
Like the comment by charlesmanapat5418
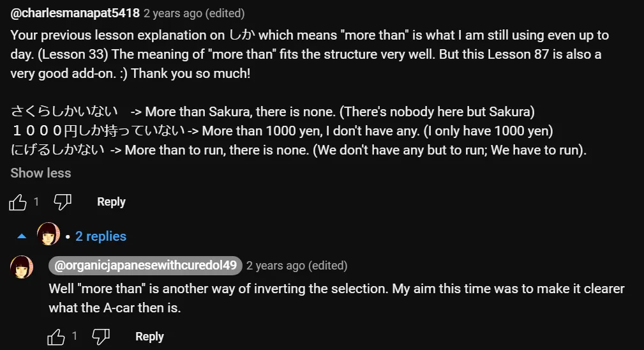click(x=18, y=202)
